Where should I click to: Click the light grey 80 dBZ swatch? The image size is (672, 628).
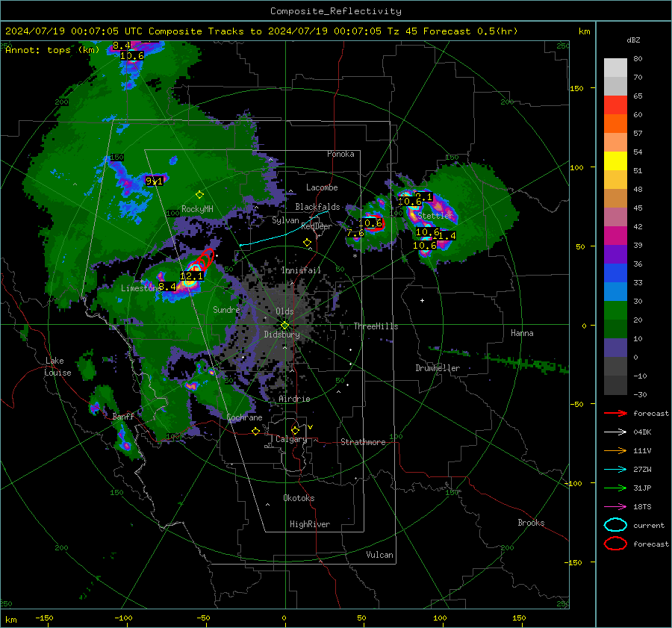click(615, 68)
